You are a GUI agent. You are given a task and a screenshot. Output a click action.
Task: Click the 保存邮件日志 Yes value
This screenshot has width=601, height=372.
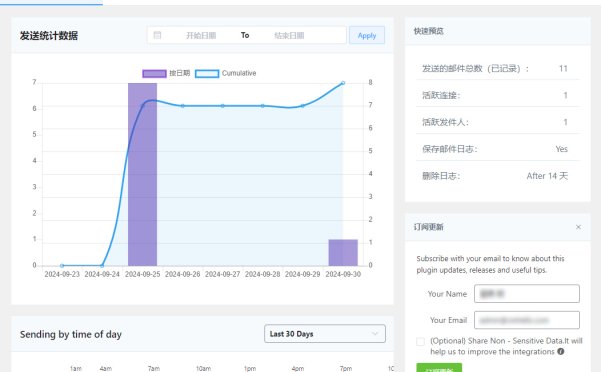point(562,149)
